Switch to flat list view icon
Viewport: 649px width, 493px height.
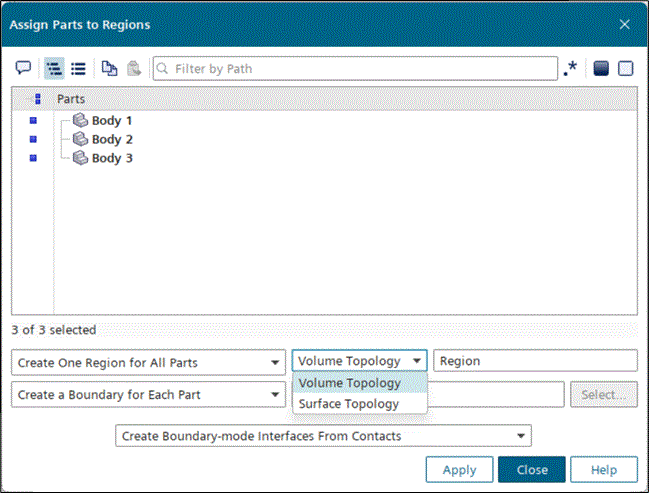[x=78, y=68]
